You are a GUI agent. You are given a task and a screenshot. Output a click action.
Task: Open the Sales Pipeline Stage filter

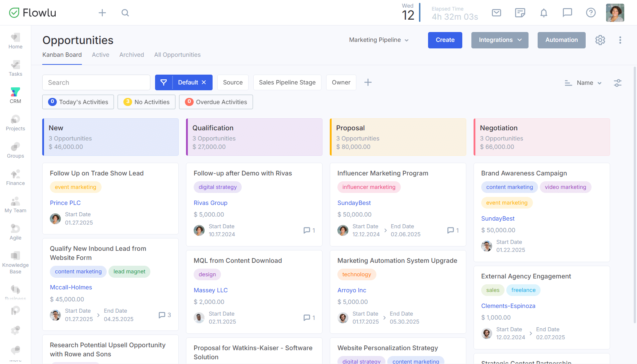(287, 83)
